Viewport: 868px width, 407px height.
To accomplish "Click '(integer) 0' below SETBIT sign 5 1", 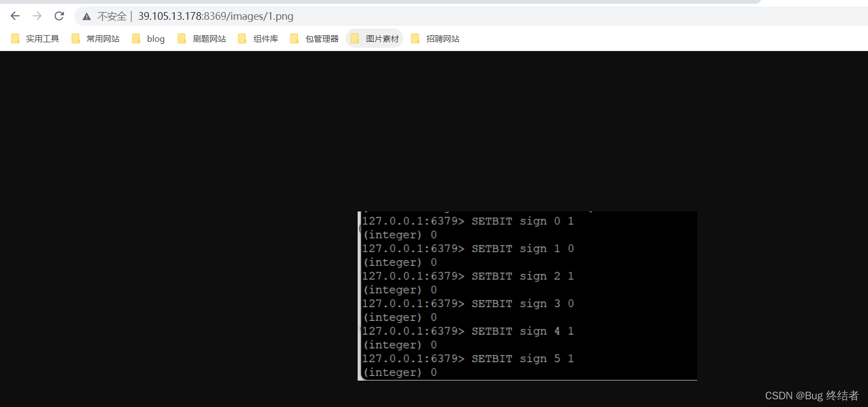I will pyautogui.click(x=400, y=372).
